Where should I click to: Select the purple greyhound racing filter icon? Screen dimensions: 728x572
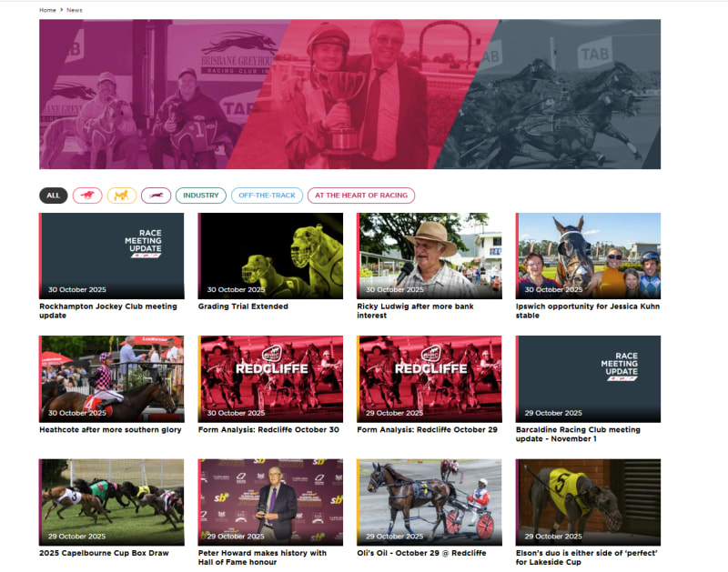tap(156, 196)
